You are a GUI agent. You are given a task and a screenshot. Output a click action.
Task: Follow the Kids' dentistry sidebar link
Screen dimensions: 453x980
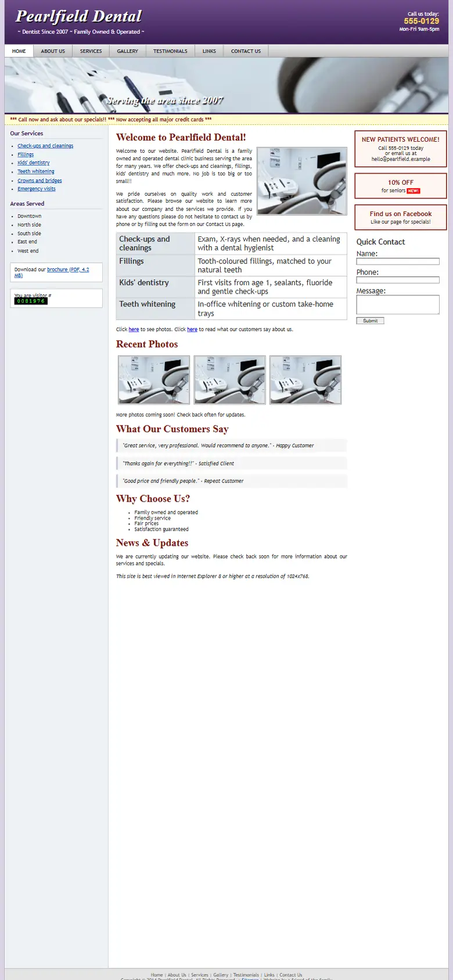point(34,163)
